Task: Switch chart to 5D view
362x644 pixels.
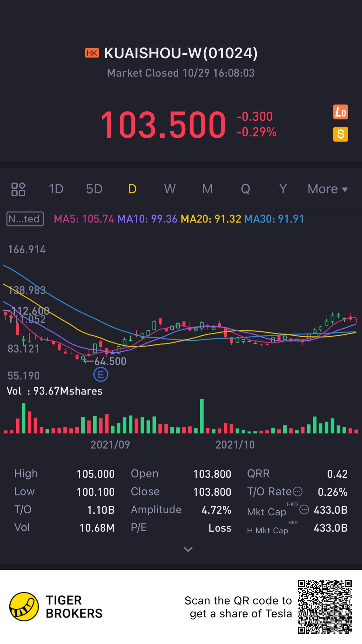Action: [94, 189]
